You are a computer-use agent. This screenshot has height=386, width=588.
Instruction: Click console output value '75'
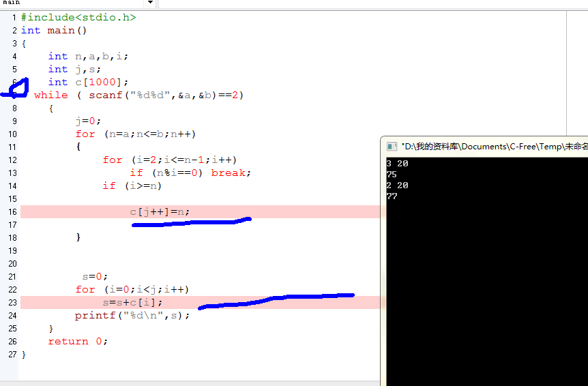click(x=392, y=175)
